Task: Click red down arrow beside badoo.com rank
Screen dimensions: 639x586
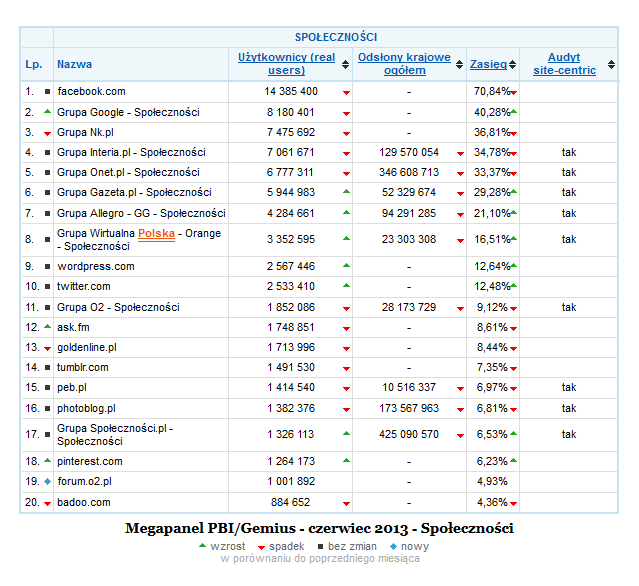Action: coord(47,503)
